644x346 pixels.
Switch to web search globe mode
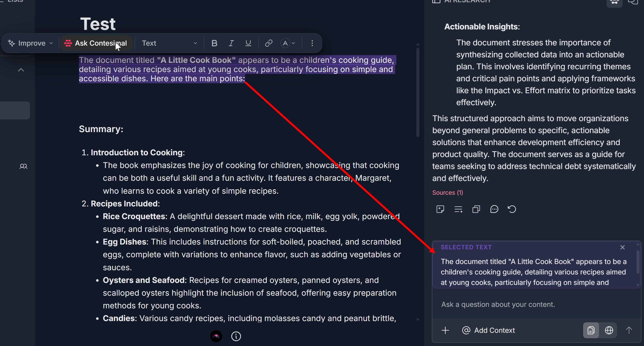pos(609,331)
